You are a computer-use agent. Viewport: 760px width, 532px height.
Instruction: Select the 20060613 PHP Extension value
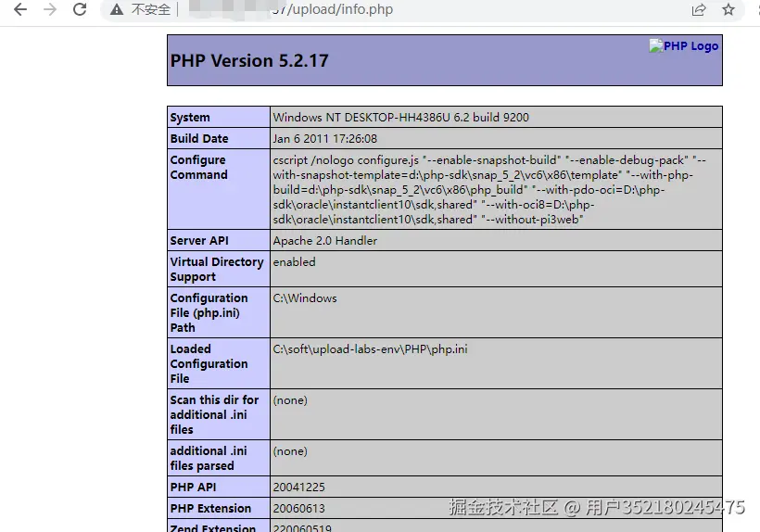tap(299, 508)
